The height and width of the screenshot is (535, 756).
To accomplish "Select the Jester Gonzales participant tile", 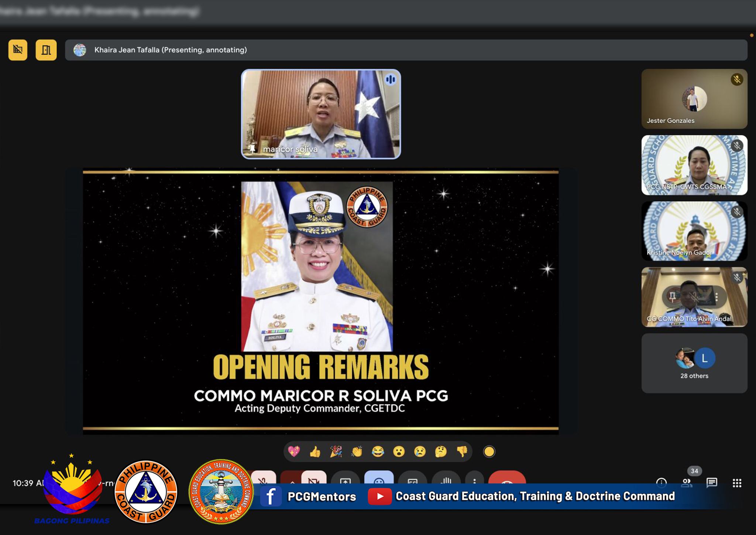I will [x=694, y=99].
